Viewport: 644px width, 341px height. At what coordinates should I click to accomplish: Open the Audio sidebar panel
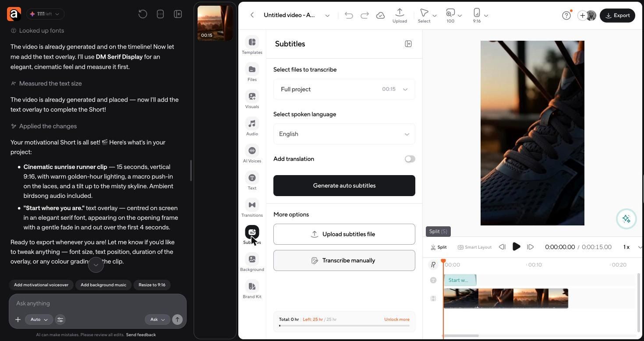[x=252, y=127]
